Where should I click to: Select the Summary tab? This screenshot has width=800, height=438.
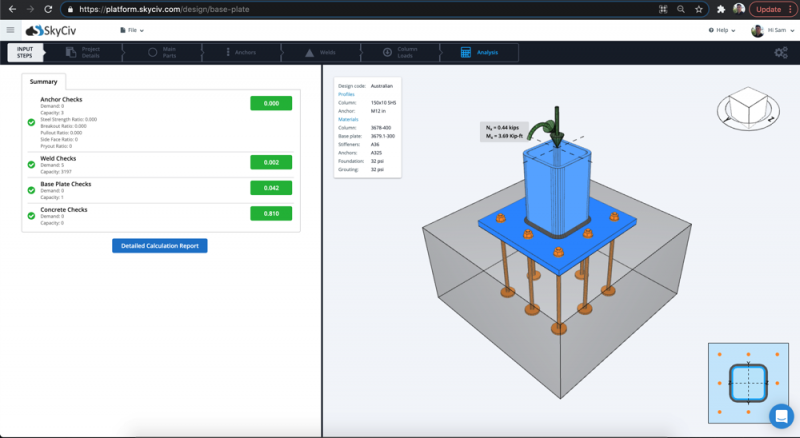[43, 81]
